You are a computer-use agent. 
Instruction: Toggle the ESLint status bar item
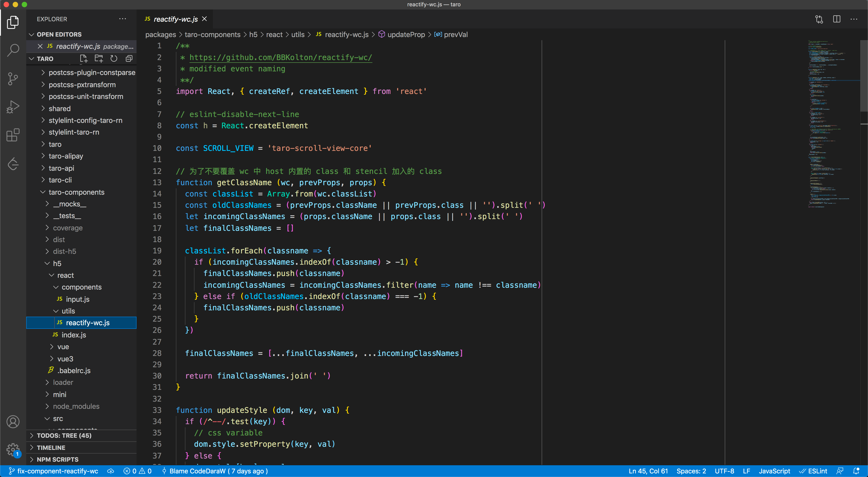coord(813,471)
